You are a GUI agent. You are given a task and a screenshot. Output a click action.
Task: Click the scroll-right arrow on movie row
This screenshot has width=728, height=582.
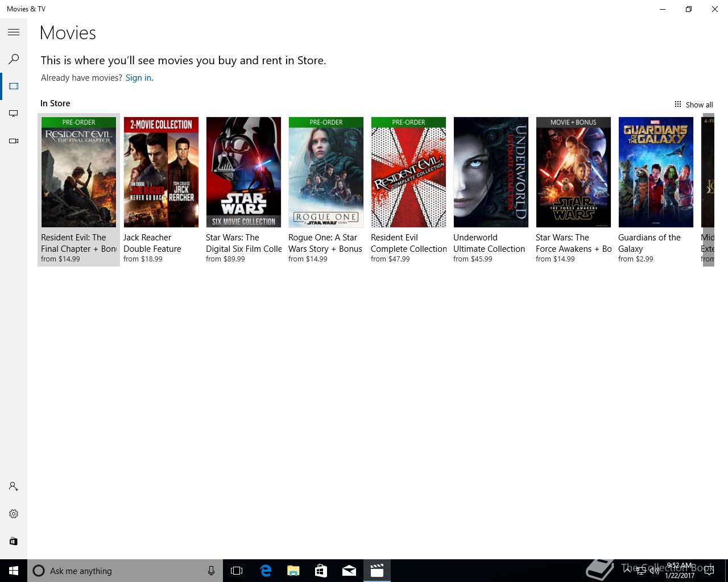click(709, 190)
